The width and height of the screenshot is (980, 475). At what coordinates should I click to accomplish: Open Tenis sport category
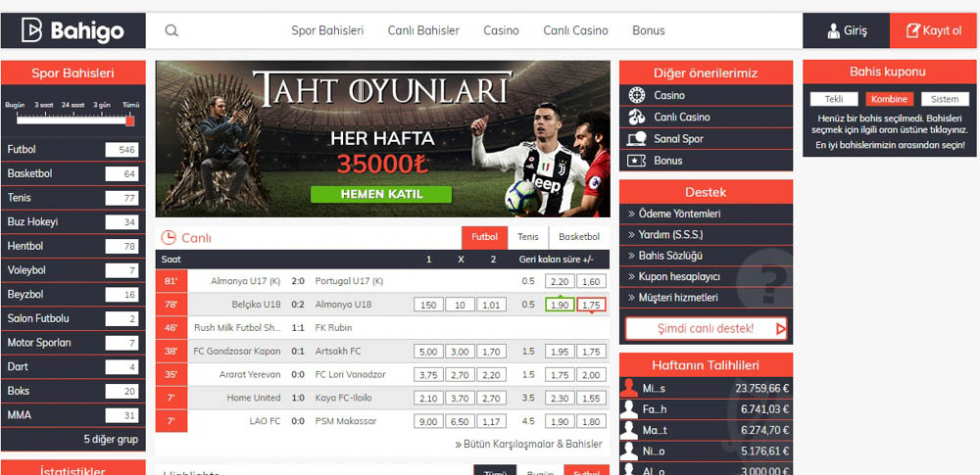73,198
